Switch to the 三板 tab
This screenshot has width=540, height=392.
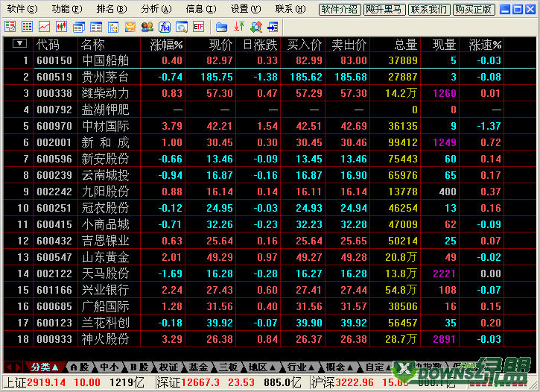229,367
